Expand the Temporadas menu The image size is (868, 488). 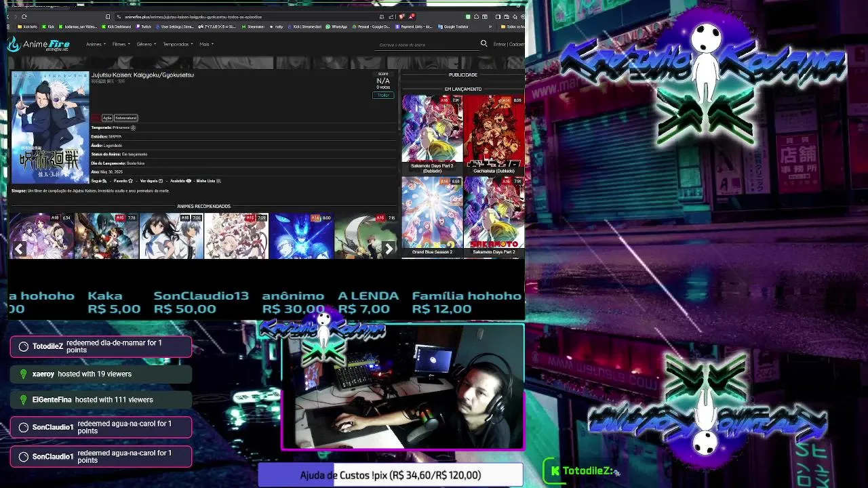[177, 44]
